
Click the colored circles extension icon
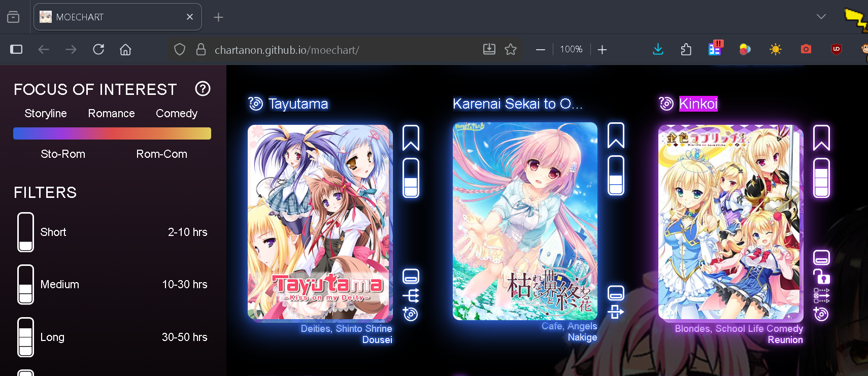[x=745, y=49]
